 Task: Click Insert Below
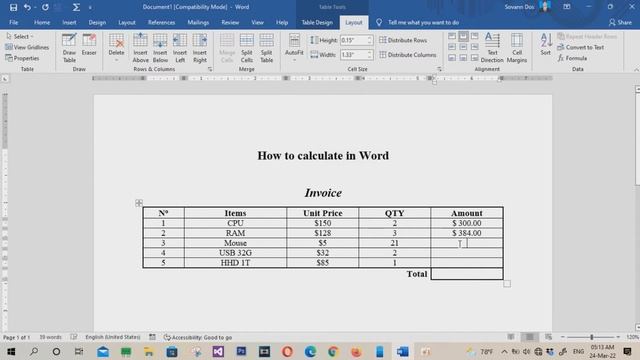click(160, 48)
